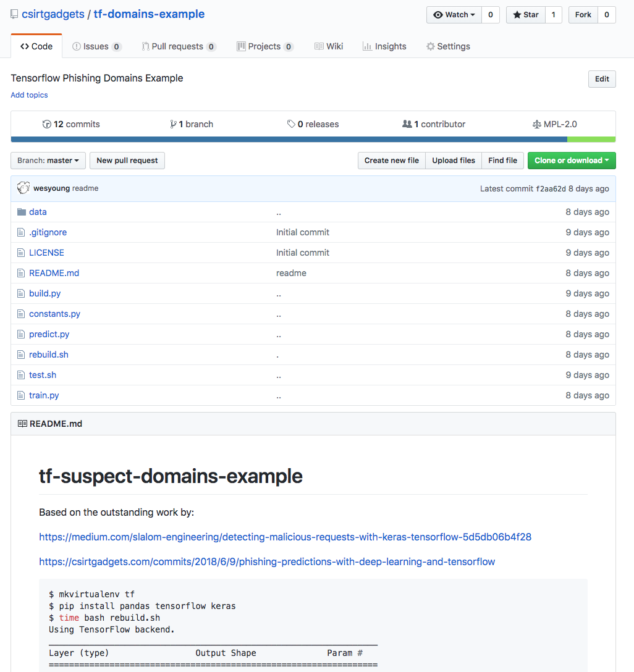
Task: Click the Wiki book icon
Action: pos(319,46)
